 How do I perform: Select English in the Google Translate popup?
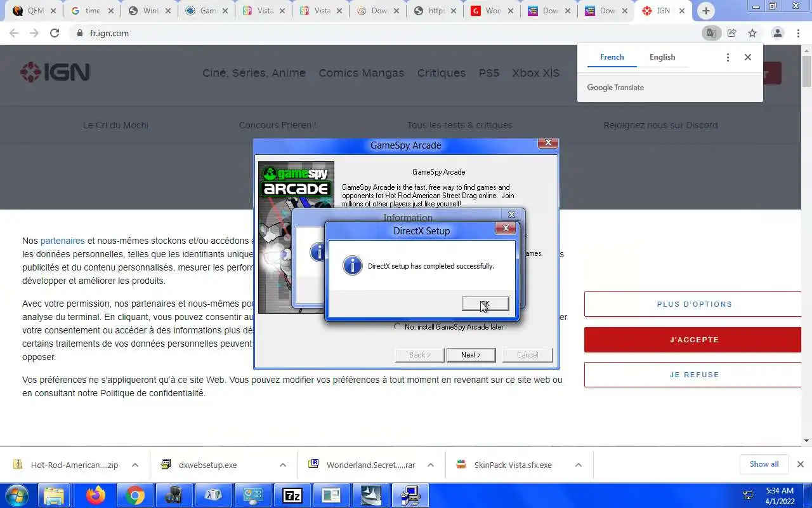click(x=662, y=57)
